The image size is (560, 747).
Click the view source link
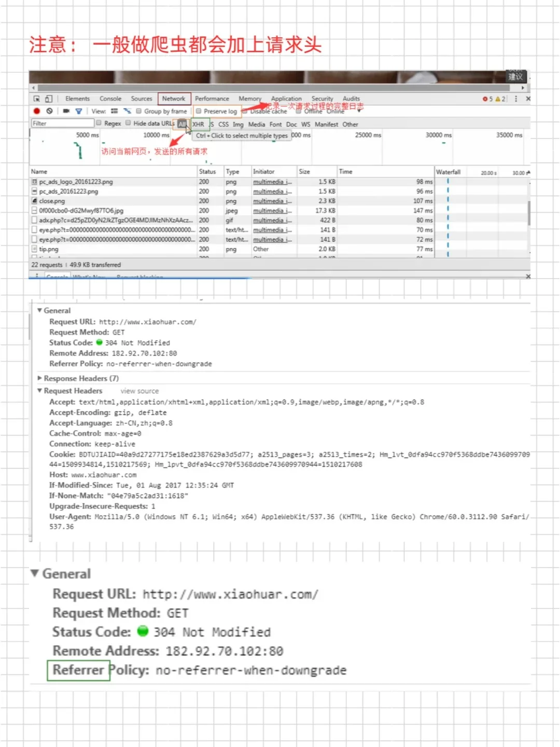pyautogui.click(x=139, y=391)
